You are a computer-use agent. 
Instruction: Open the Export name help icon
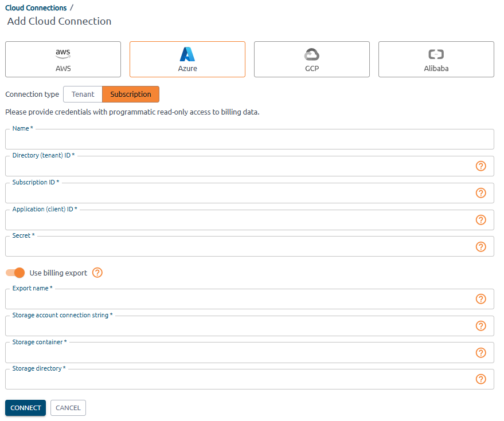480,298
